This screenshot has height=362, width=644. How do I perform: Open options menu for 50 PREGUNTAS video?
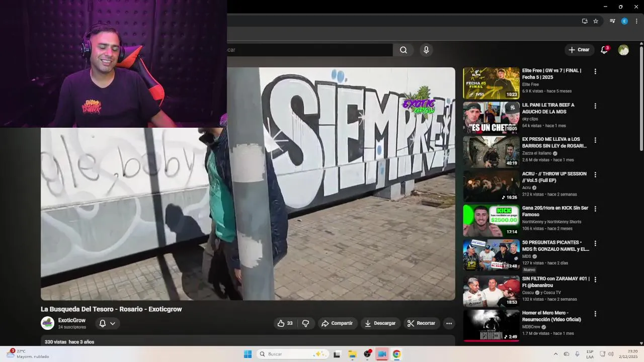pyautogui.click(x=595, y=243)
